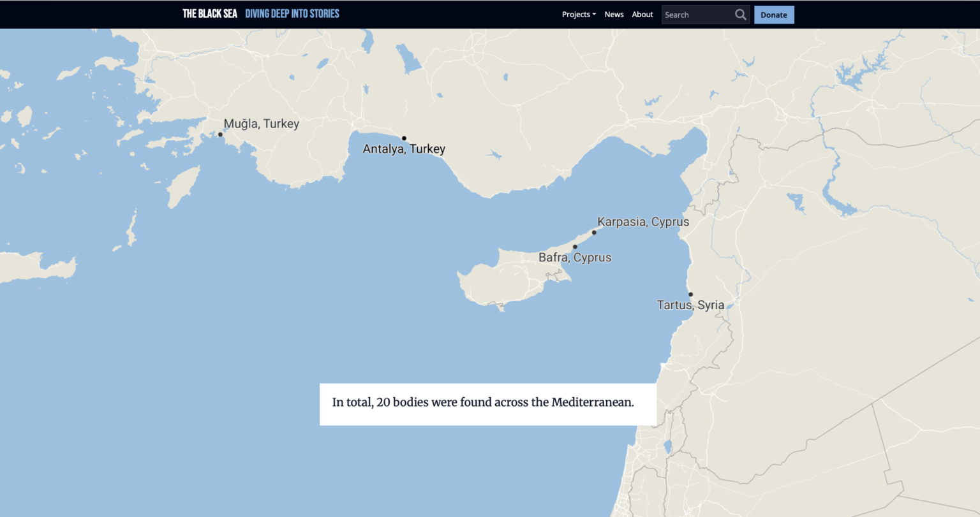Focus the Search input field
This screenshot has height=517, width=980.
click(x=697, y=15)
